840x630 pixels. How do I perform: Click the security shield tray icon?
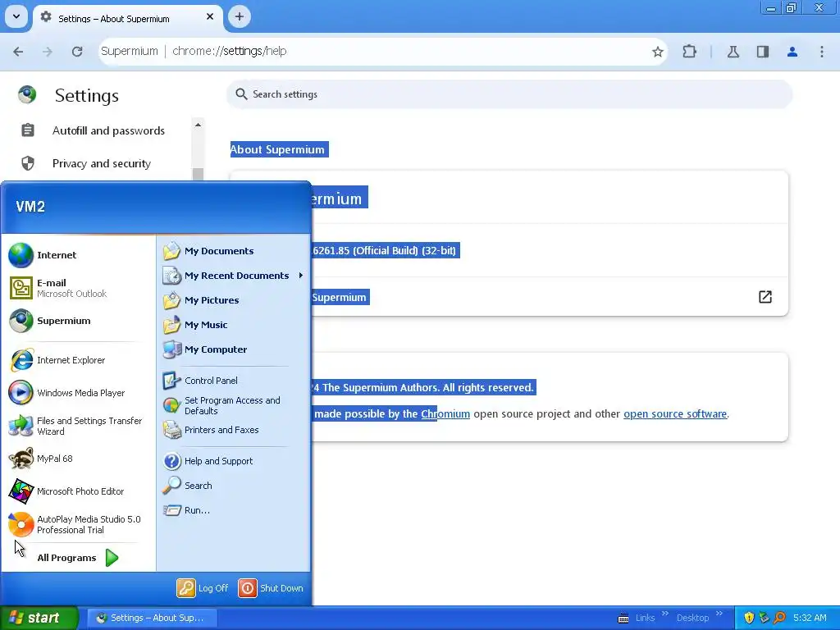tap(749, 618)
